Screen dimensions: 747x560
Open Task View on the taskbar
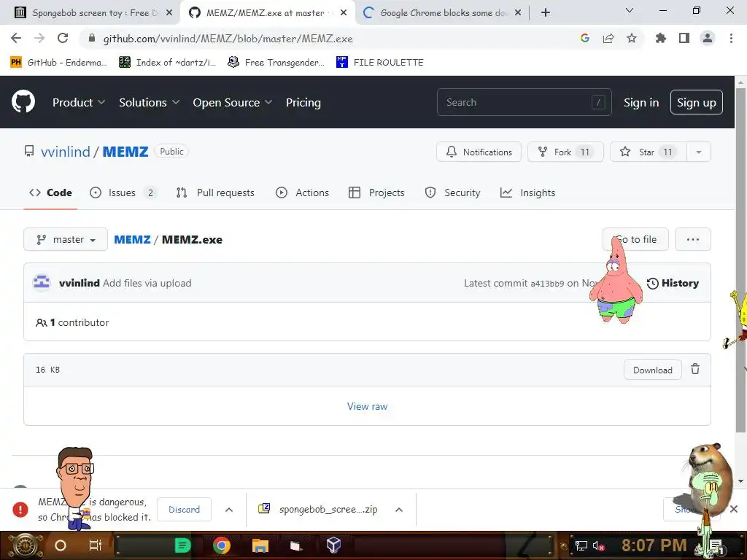click(x=96, y=545)
